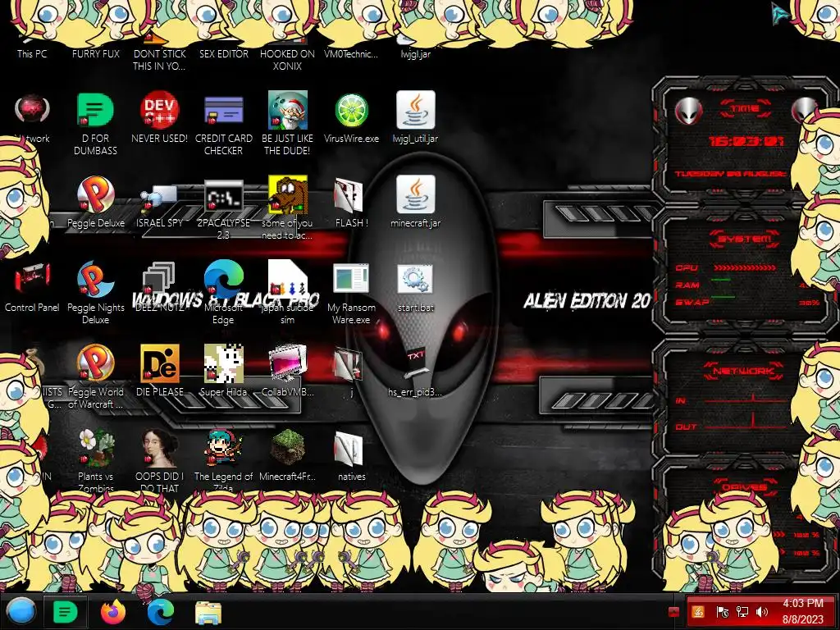The width and height of the screenshot is (840, 630).
Task: Open the D FOR DUMBASS desktop icon
Action: (x=95, y=111)
